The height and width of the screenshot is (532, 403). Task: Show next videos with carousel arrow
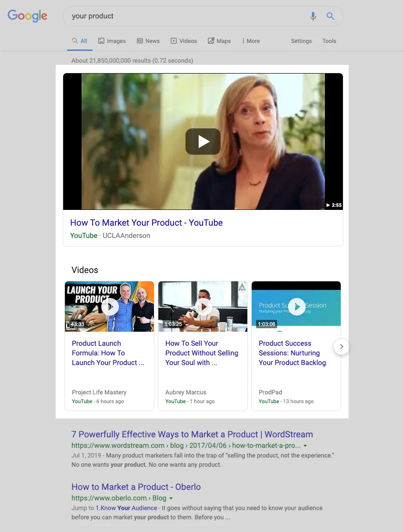pyautogui.click(x=341, y=347)
